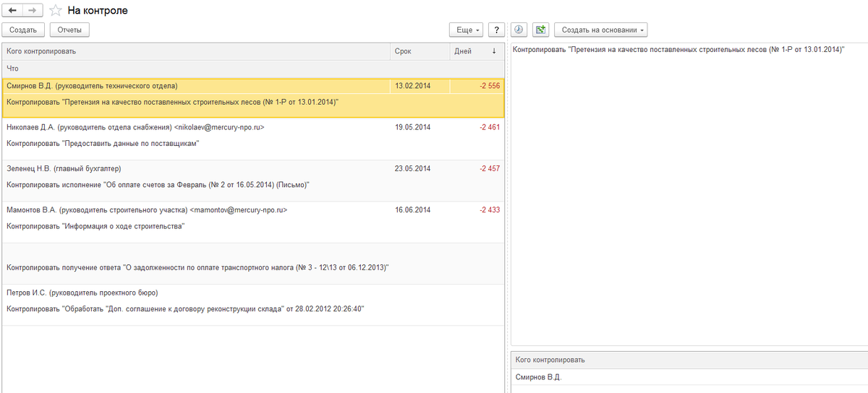Click the Срок column header
868x393 pixels.
pos(420,51)
